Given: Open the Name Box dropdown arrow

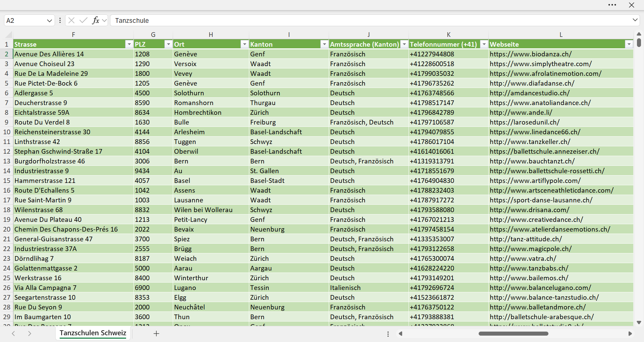Looking at the screenshot, I should [x=49, y=20].
